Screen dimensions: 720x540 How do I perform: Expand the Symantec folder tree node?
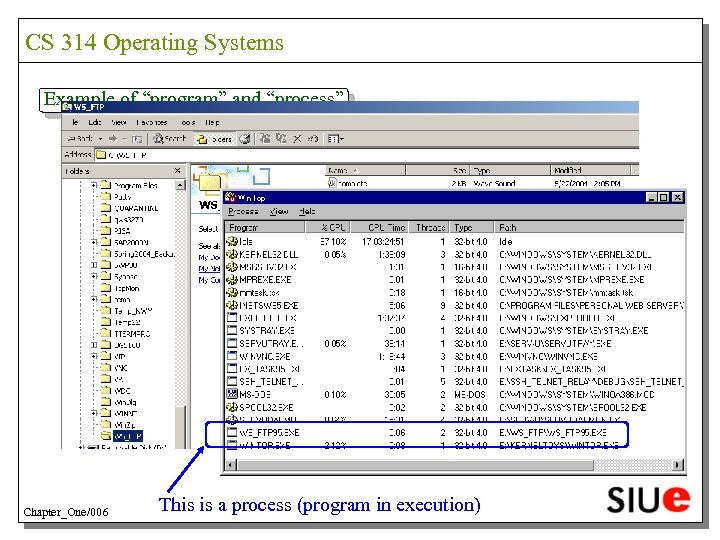(94, 276)
